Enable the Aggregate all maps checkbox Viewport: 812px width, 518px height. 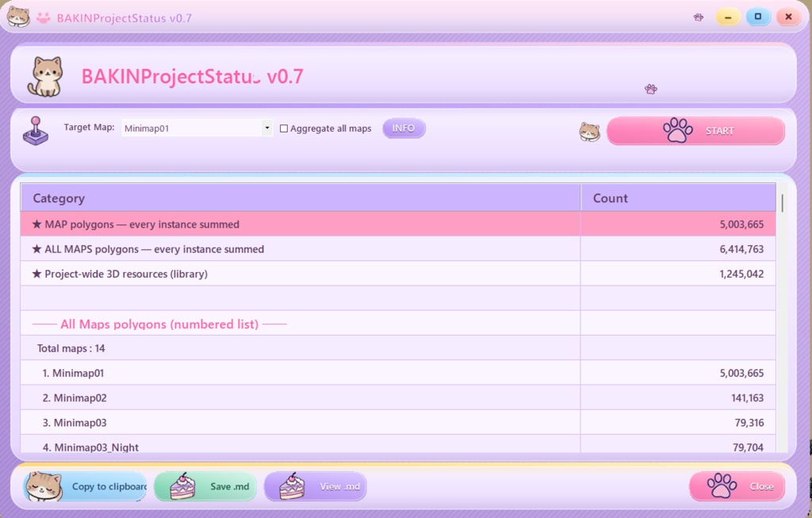[x=284, y=129]
